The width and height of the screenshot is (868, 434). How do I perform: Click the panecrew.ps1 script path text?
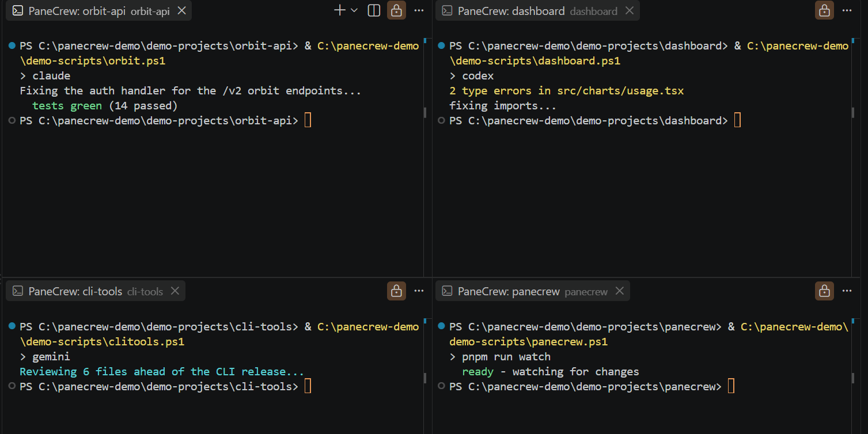click(528, 341)
